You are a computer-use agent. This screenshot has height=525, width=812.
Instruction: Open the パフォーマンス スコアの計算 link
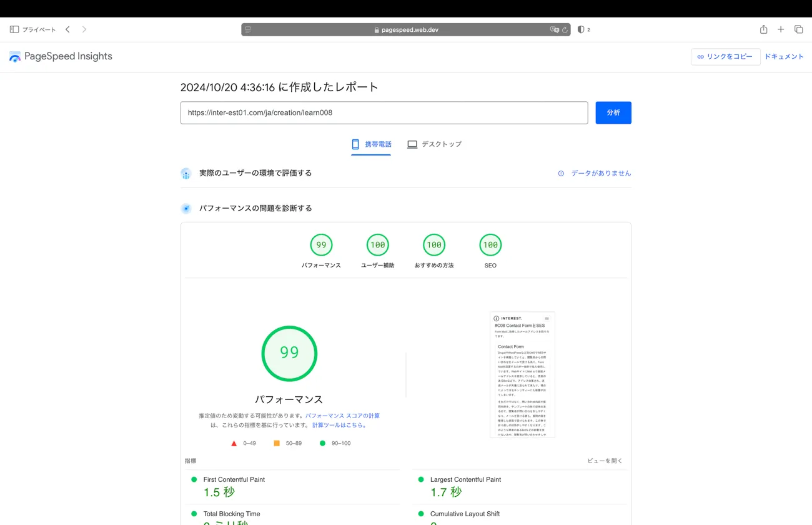pyautogui.click(x=342, y=416)
